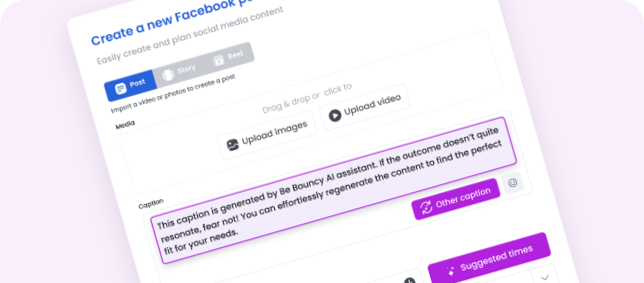Click the play icon beside Upload video
Viewport: 644px width, 283px height.
335,115
